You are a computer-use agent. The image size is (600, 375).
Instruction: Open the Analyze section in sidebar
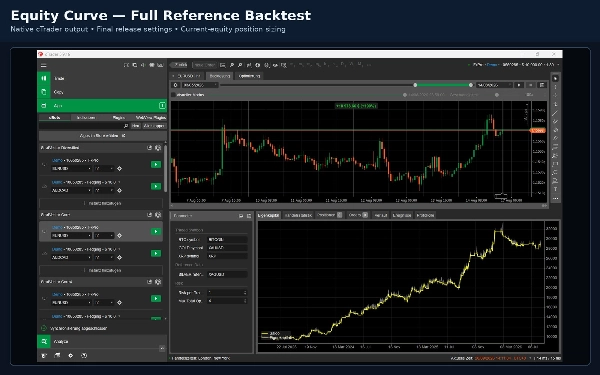coord(102,341)
